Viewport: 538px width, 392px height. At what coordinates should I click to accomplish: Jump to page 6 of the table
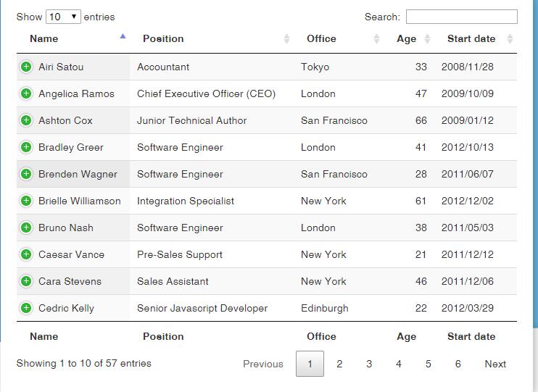click(458, 364)
